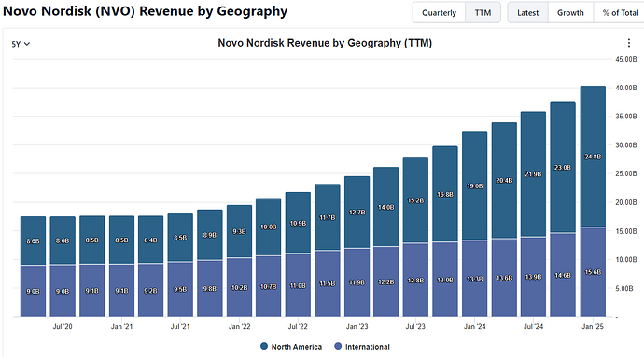Click the International legend color dot
The height and width of the screenshot is (357, 644).
(338, 347)
